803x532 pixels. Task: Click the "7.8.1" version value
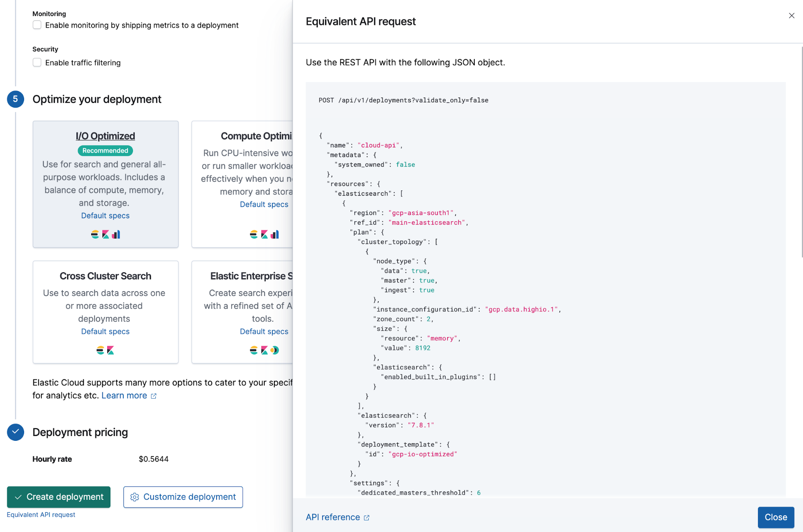(421, 425)
